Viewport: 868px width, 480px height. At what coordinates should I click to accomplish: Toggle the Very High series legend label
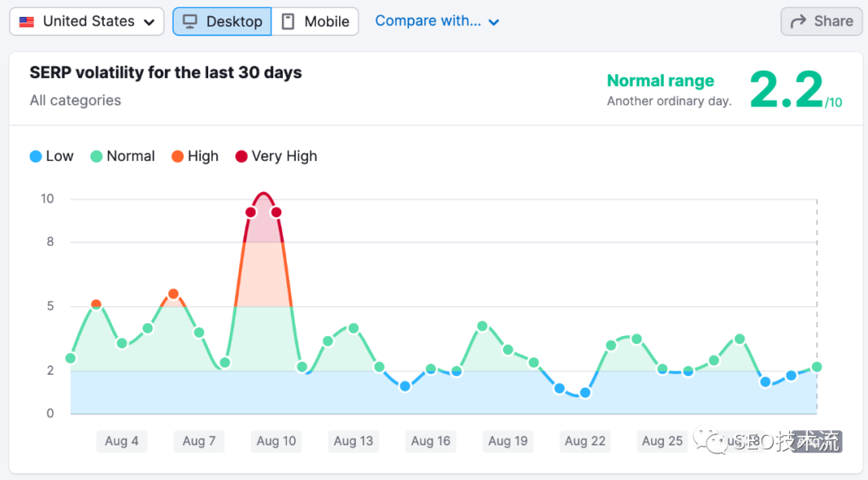tap(284, 157)
